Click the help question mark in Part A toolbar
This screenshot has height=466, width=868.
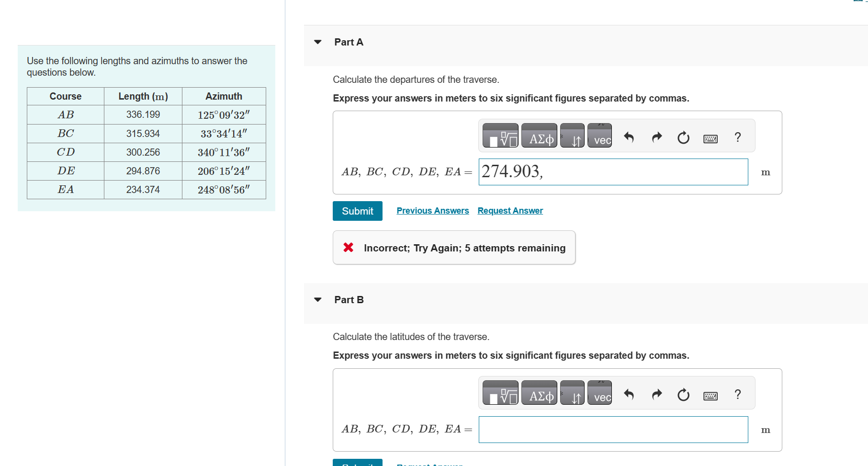(737, 137)
